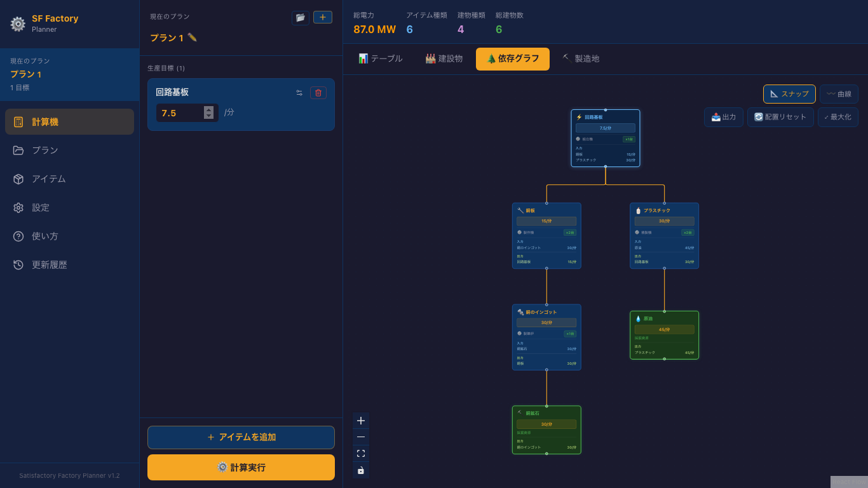Viewport: 868px width, 488px height.
Task: Switch to the テーブル tab
Action: [x=380, y=59]
